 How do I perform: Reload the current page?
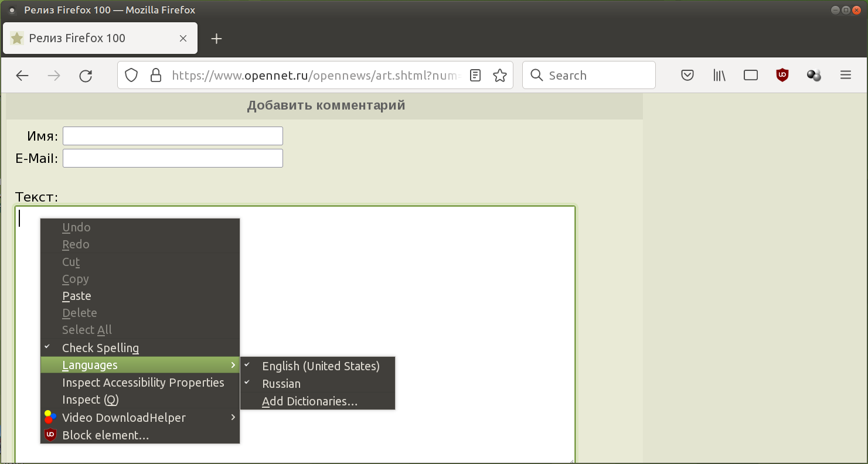point(86,76)
